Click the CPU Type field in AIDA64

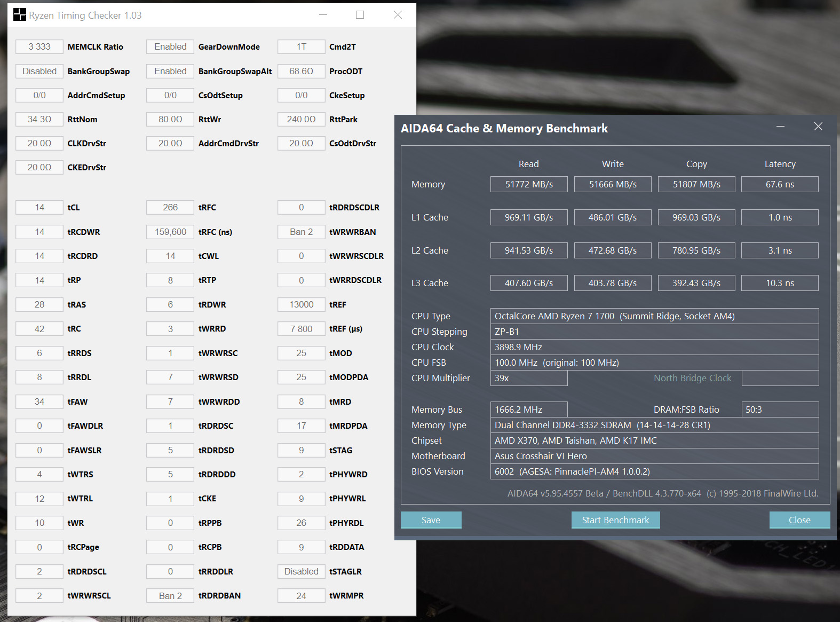(654, 316)
